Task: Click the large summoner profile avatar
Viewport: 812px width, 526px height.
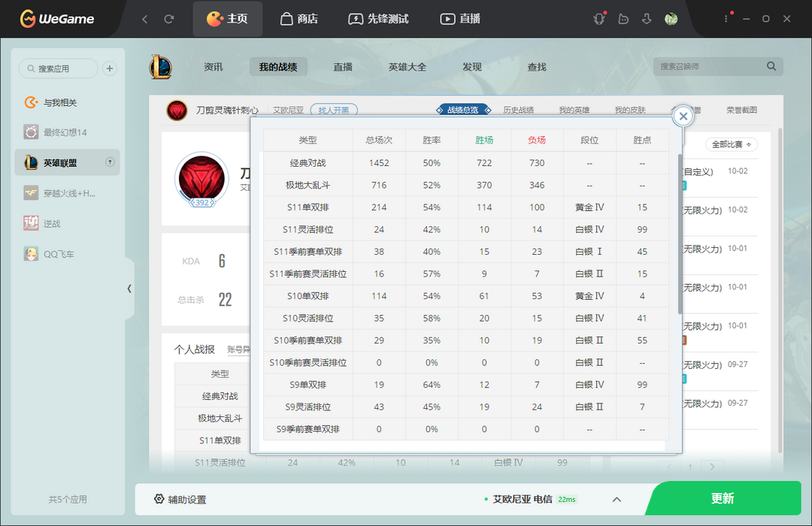Action: pyautogui.click(x=202, y=179)
